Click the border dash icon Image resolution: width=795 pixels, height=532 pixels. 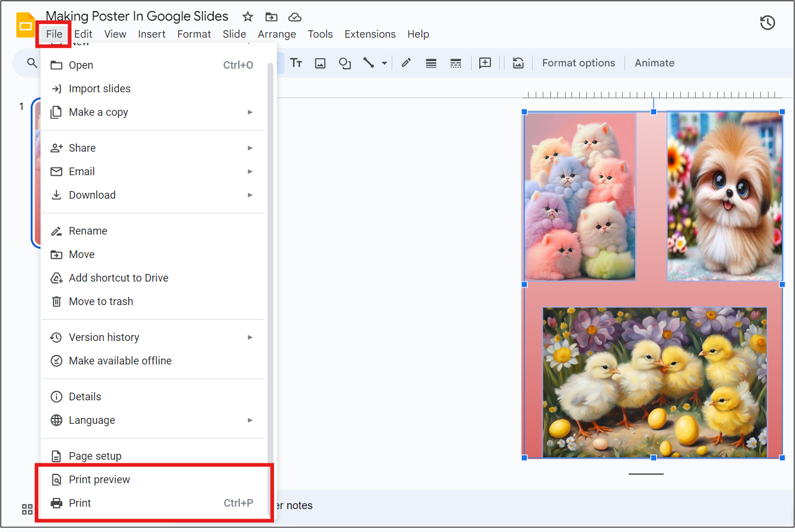(x=456, y=63)
